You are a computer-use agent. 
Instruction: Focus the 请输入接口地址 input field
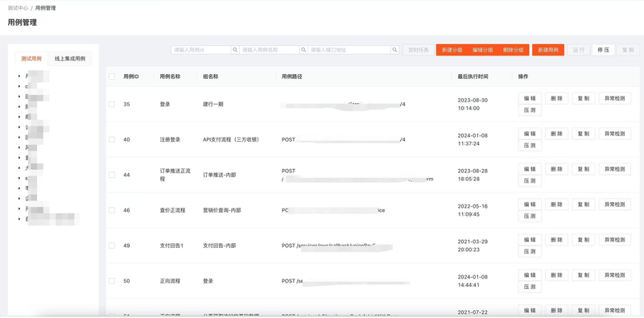tap(349, 50)
